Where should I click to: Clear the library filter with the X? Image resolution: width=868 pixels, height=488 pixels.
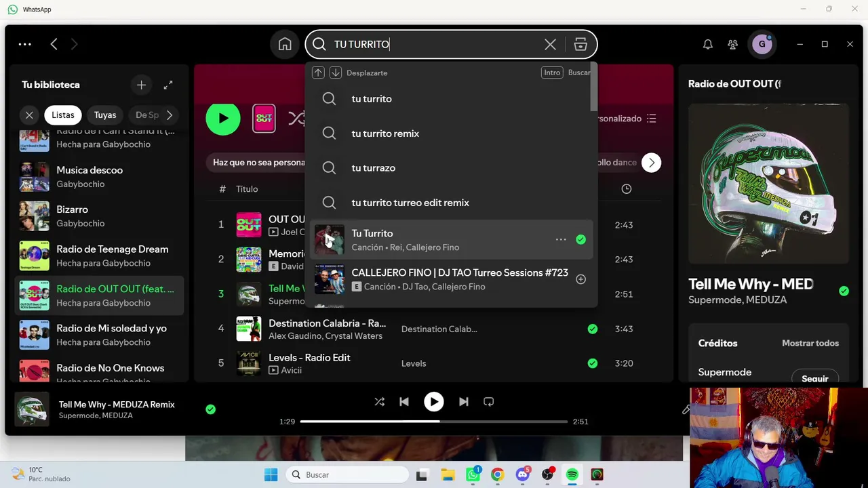pyautogui.click(x=29, y=115)
